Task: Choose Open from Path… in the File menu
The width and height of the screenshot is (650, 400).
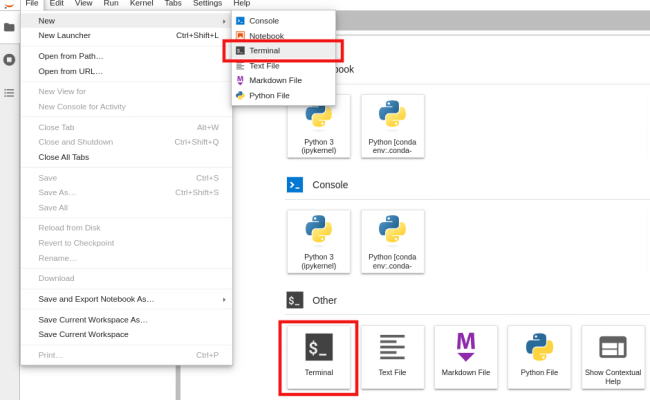Action: (x=126, y=56)
